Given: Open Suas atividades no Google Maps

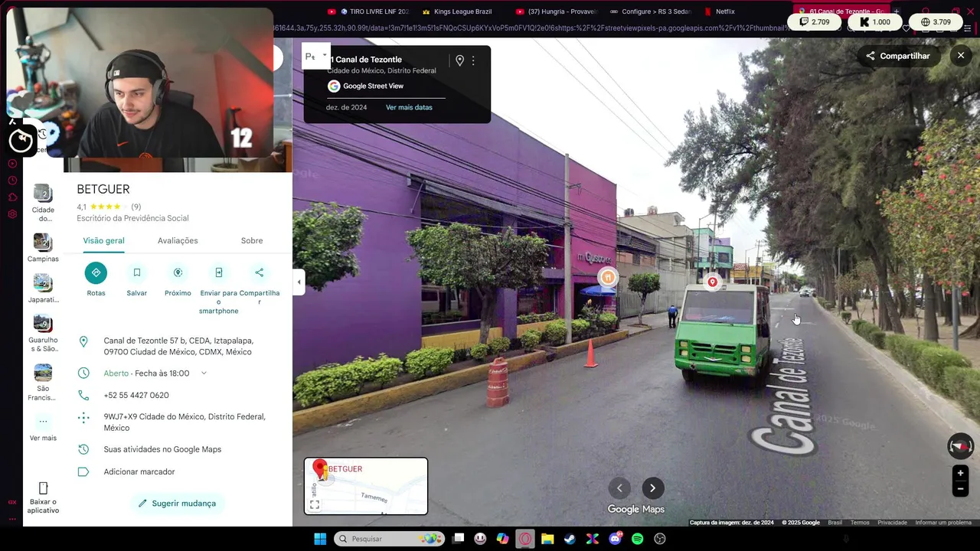Looking at the screenshot, I should tap(162, 449).
